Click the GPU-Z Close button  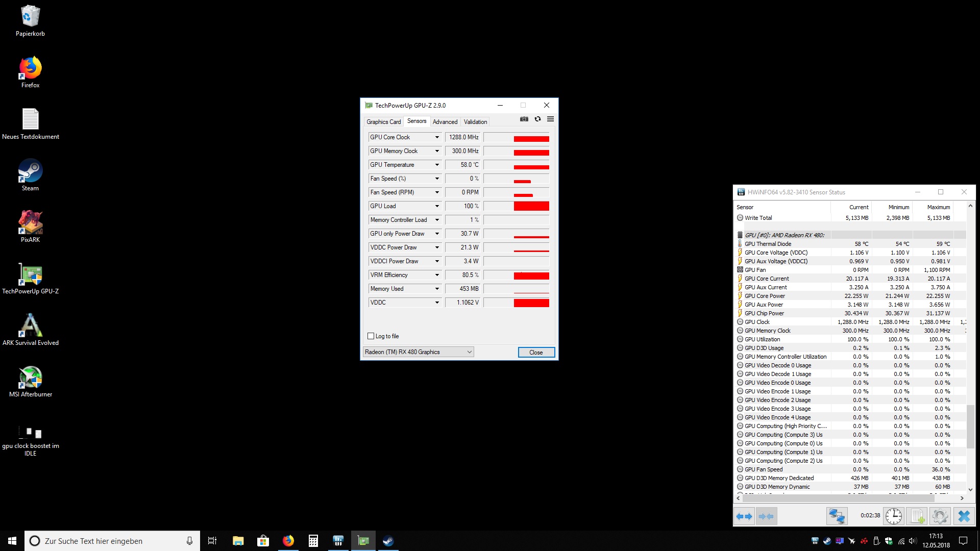pos(536,353)
